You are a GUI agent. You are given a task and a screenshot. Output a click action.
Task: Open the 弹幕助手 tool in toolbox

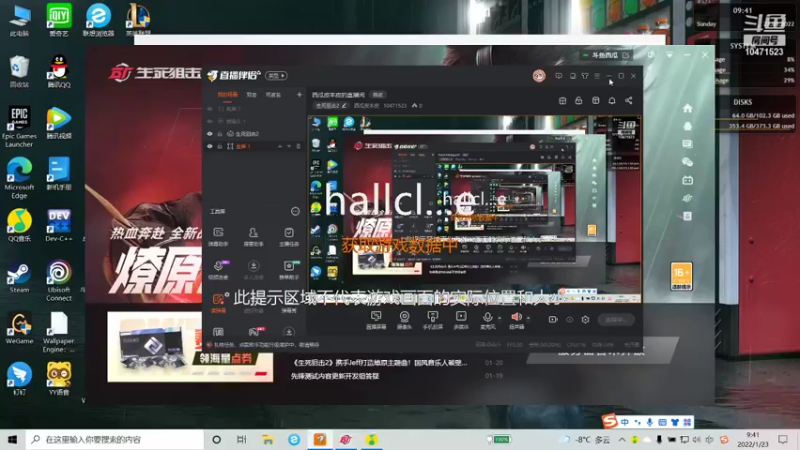point(218,237)
